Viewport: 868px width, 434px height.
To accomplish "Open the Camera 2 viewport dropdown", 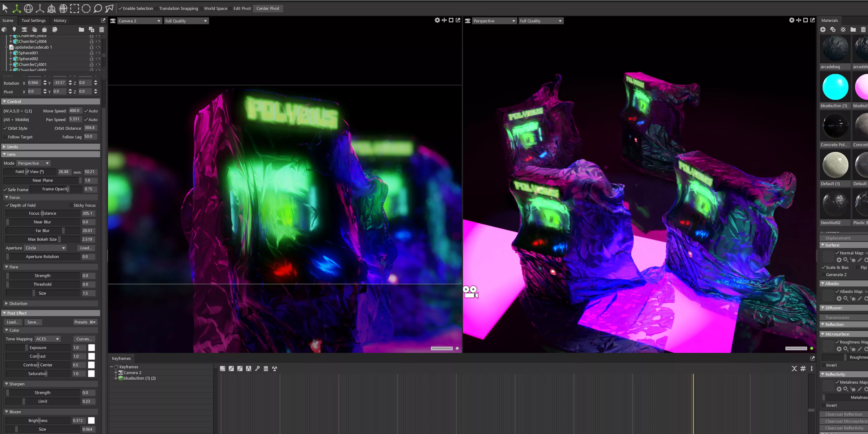I will click(139, 21).
